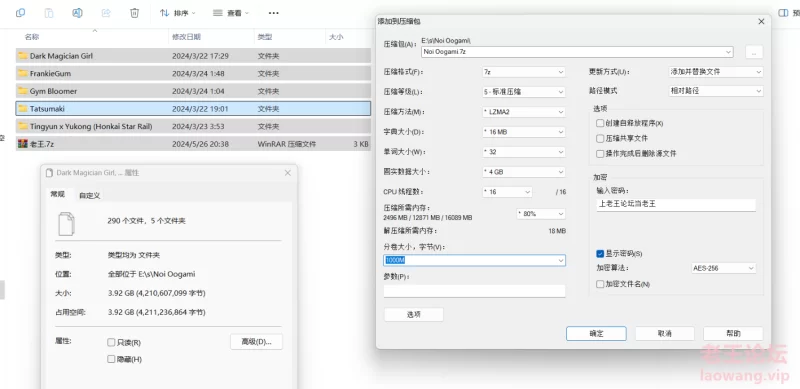Select the 老王.7z archive icon
Screen dimensions: 800x389
[x=22, y=144]
